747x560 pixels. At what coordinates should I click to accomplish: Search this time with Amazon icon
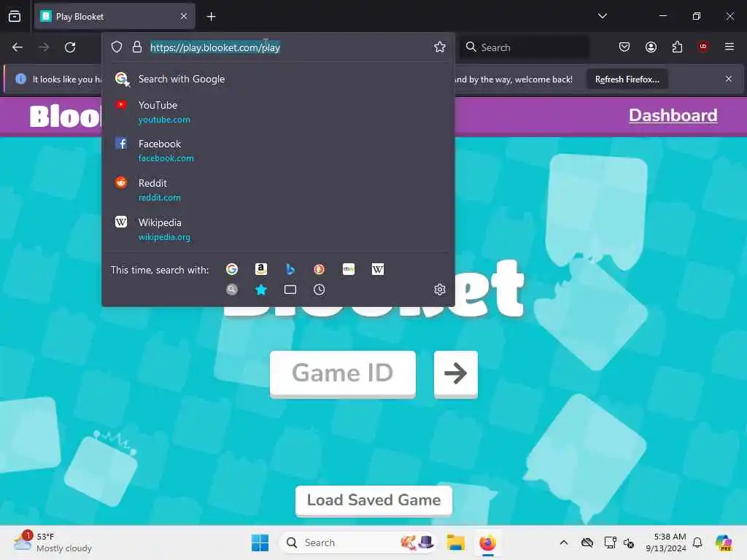tap(261, 270)
